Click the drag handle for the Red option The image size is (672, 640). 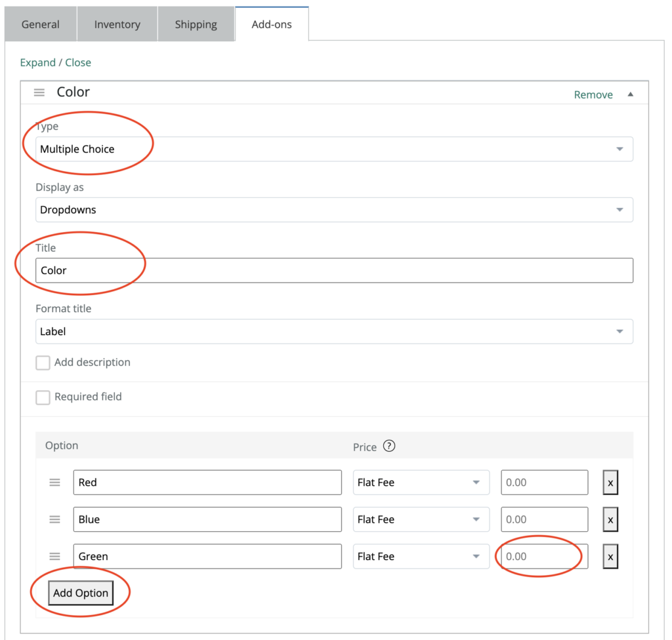55,483
